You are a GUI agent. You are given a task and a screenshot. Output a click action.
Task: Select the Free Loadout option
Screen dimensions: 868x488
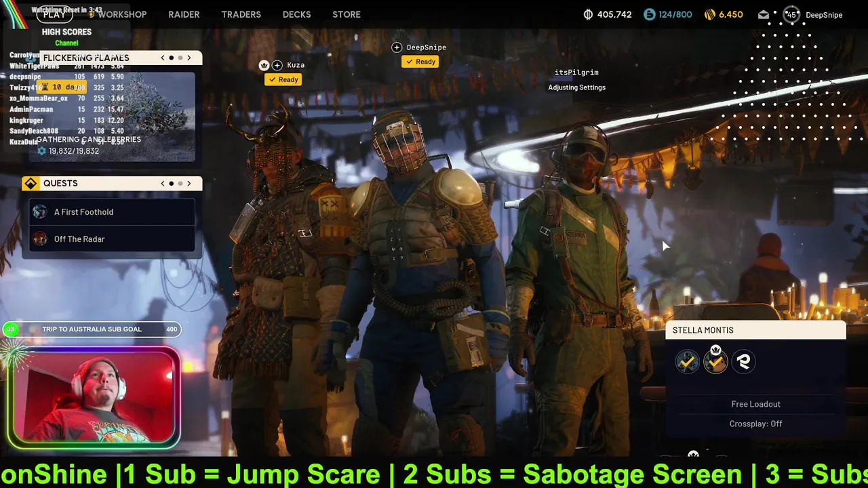point(756,404)
